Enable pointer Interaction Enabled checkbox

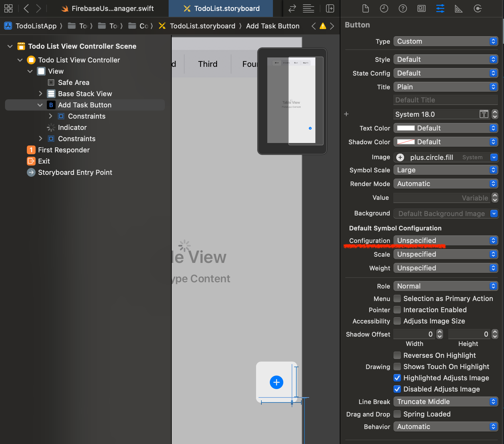coord(397,310)
